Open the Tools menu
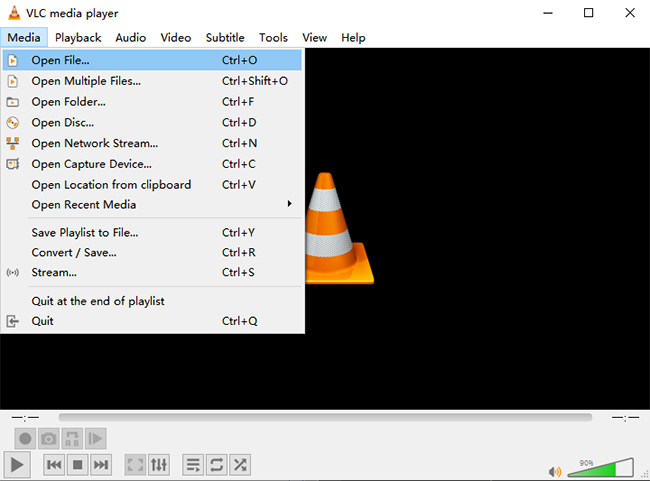This screenshot has width=650, height=481. click(x=273, y=38)
